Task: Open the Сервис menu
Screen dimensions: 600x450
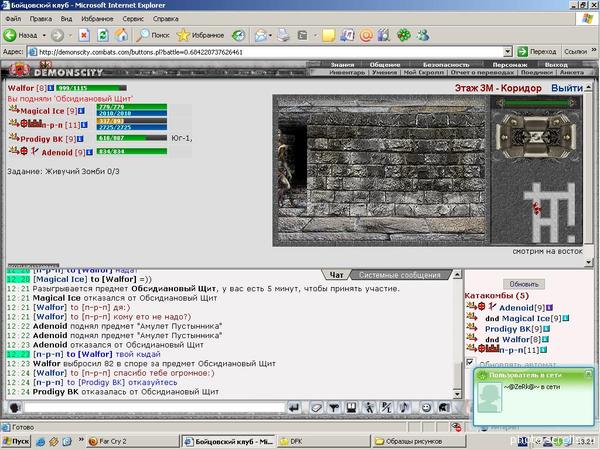Action: [x=133, y=18]
